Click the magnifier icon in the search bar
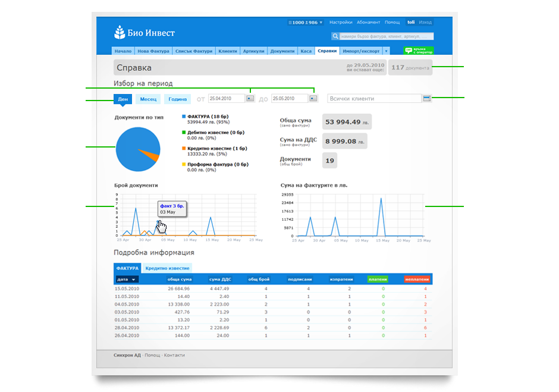Viewport: 559px width, 392px height. 335,36
